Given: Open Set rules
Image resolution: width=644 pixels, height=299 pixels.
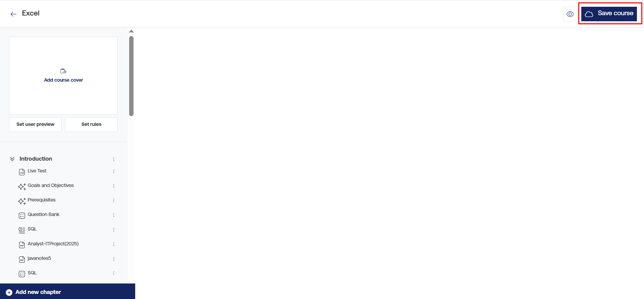Looking at the screenshot, I should click(91, 125).
